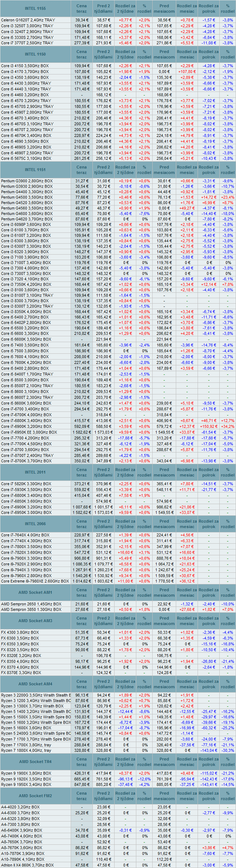The width and height of the screenshot is (236, 868).
Task: Click the AMD Socket TR4 header
Action: 36,762
